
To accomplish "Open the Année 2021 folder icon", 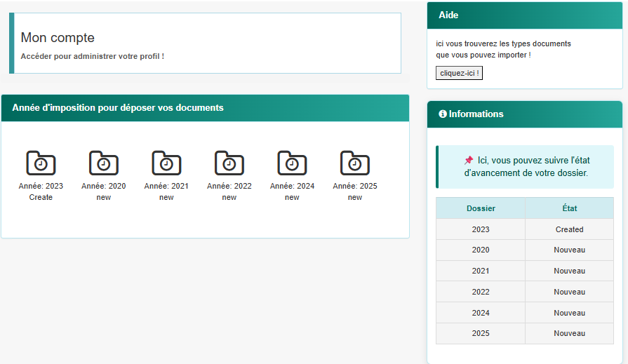I will click(x=166, y=163).
